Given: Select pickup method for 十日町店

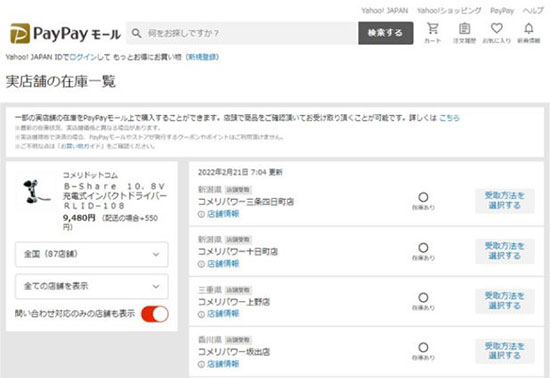Looking at the screenshot, I should pos(505,251).
